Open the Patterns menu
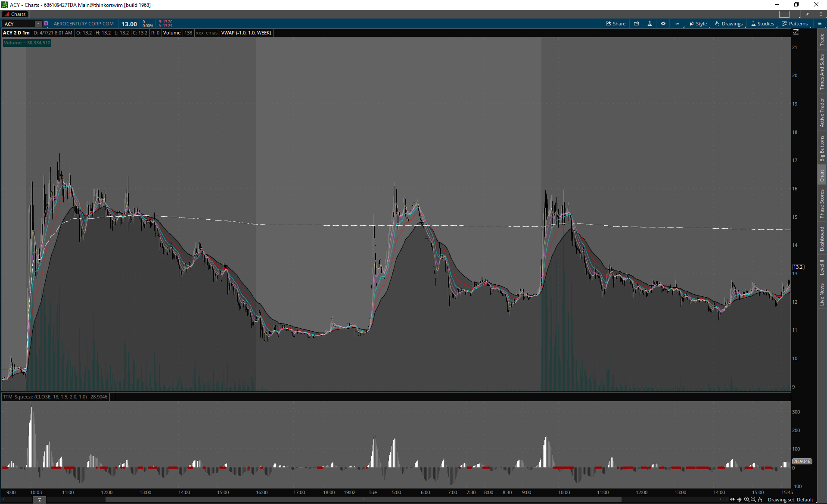This screenshot has width=827, height=504. [795, 24]
